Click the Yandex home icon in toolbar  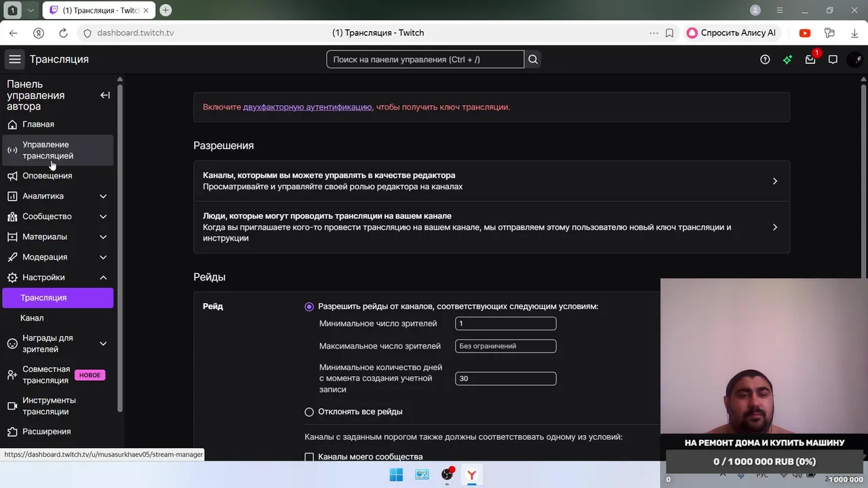tap(39, 33)
